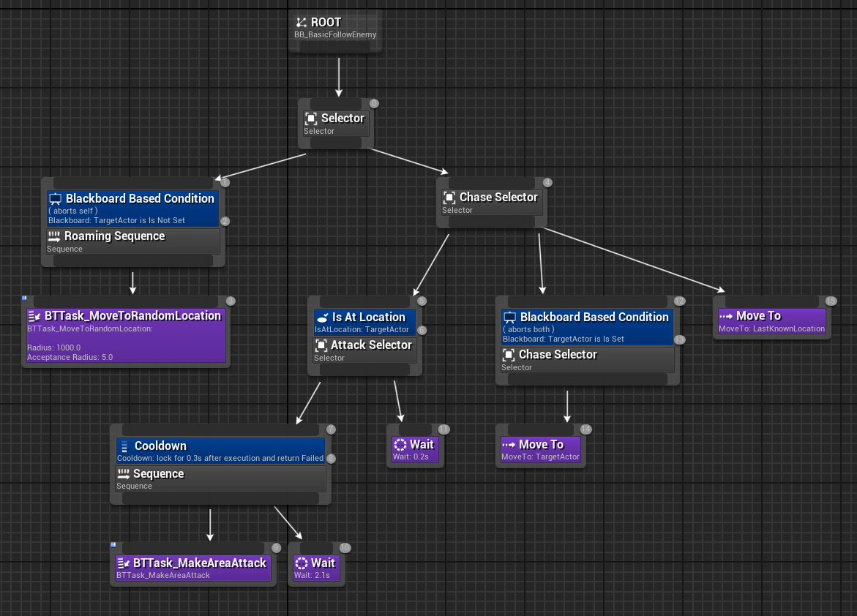The height and width of the screenshot is (616, 857).
Task: Click the monitor icon on TargetActor Is Not Set condition
Action: coord(55,199)
